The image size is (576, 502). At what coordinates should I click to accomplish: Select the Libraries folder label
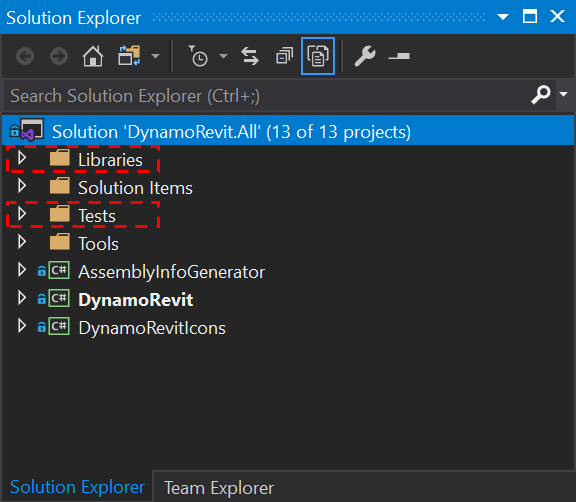tap(110, 160)
